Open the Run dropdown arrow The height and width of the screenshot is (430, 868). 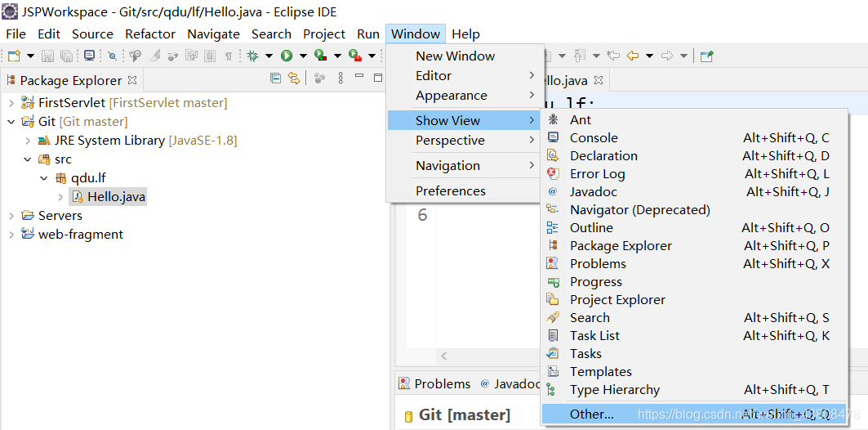[x=303, y=56]
